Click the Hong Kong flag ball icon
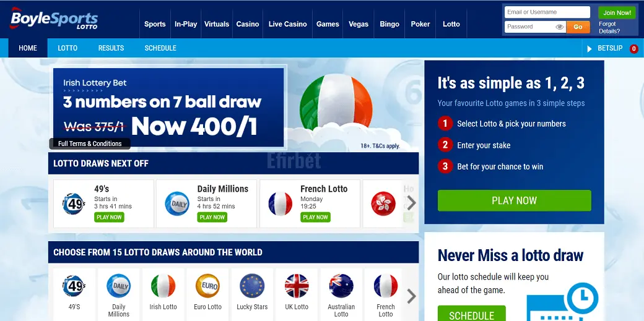This screenshot has height=321, width=644. click(383, 203)
